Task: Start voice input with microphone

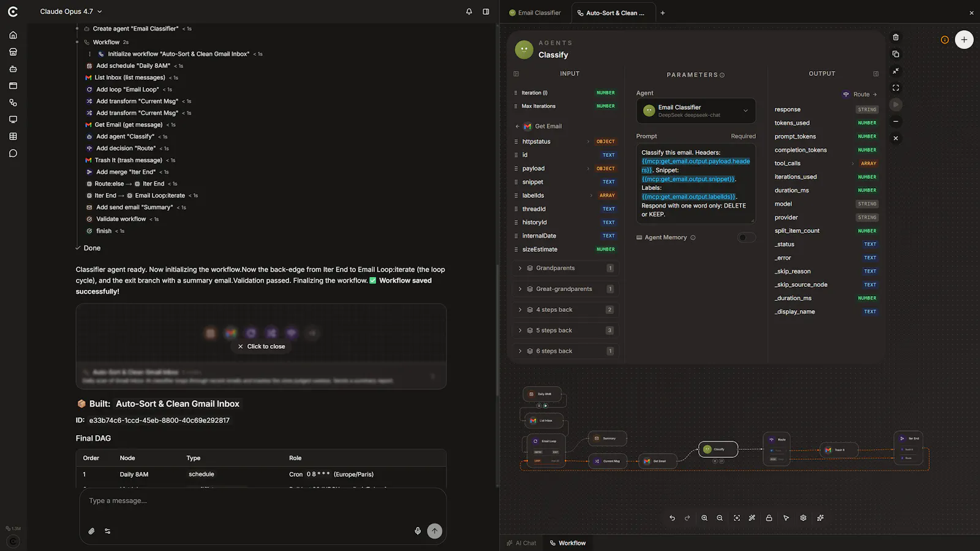Action: click(418, 531)
